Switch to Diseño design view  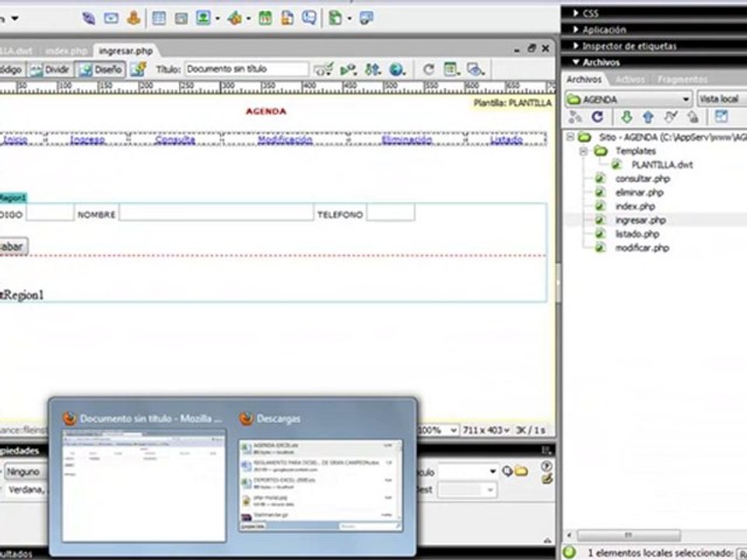pyautogui.click(x=100, y=69)
